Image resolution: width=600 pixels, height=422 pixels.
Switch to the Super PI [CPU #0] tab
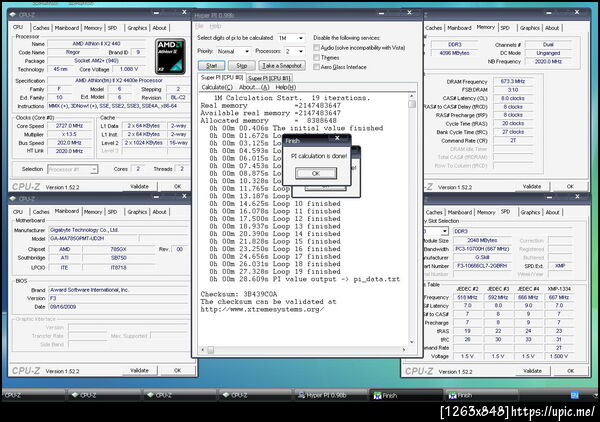[x=222, y=78]
